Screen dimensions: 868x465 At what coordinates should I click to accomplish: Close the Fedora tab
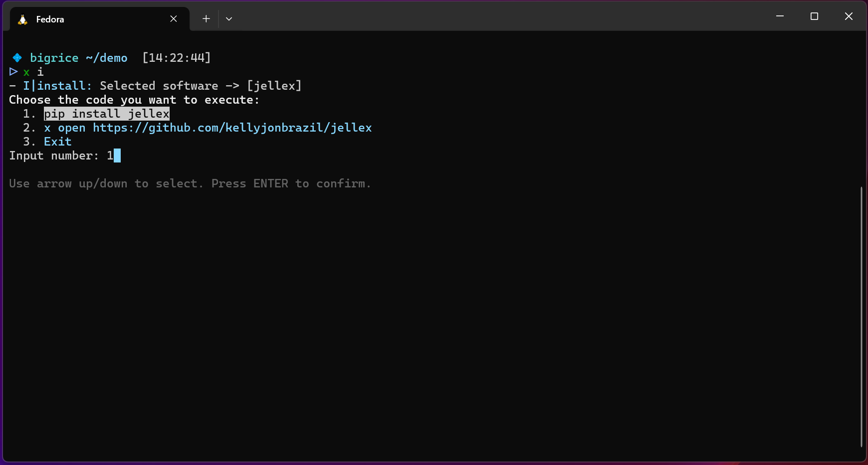click(174, 19)
